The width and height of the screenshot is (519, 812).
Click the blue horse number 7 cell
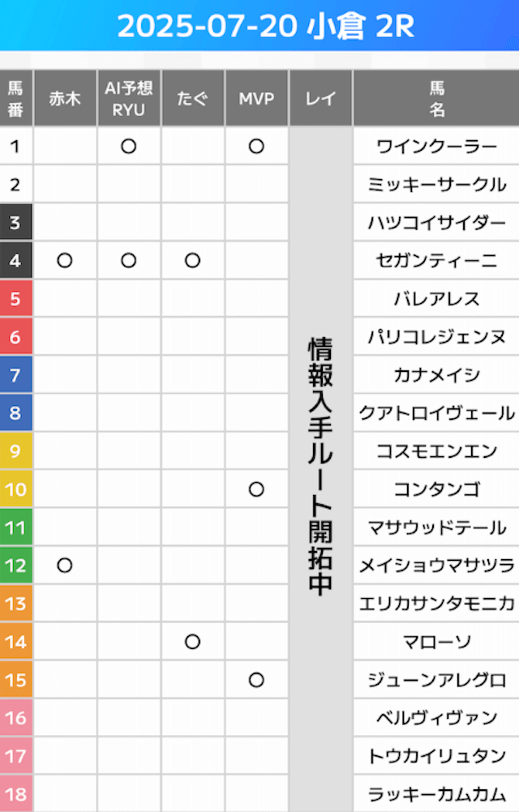pyautogui.click(x=15, y=375)
